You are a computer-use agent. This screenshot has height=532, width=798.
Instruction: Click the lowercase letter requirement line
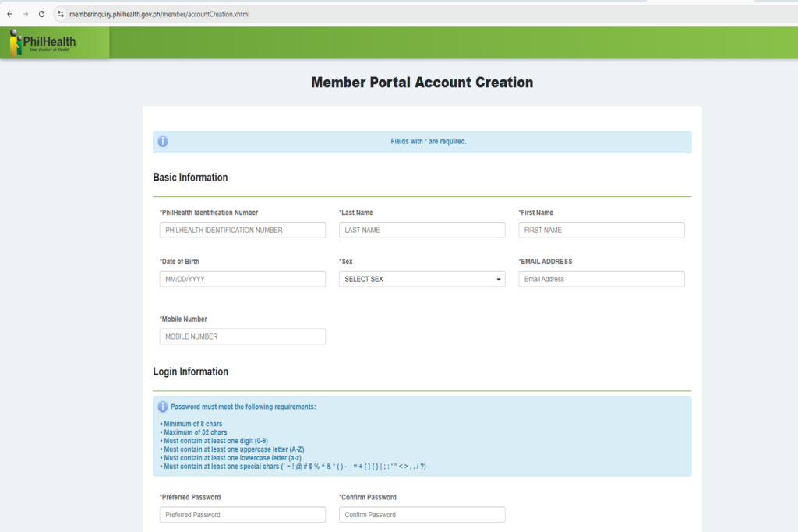231,458
